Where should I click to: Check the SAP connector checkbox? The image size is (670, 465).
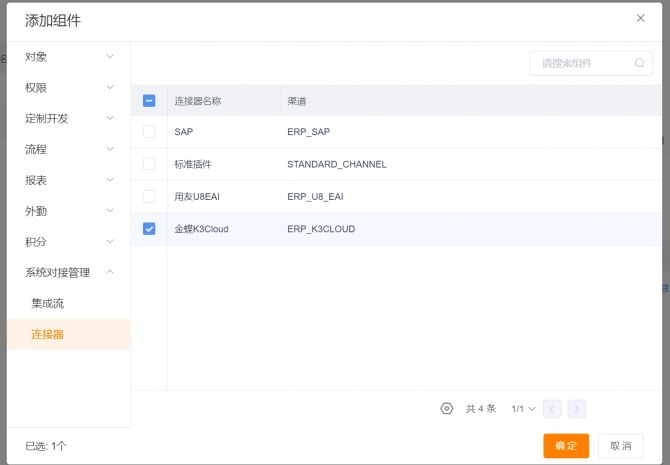(x=149, y=131)
